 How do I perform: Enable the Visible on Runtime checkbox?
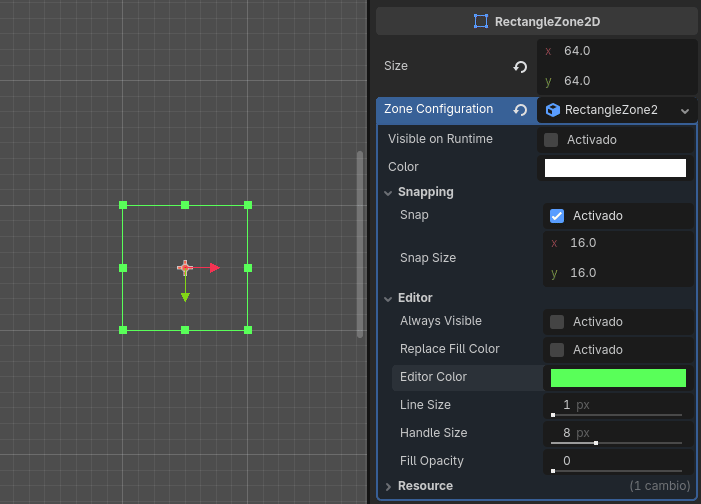coord(551,140)
